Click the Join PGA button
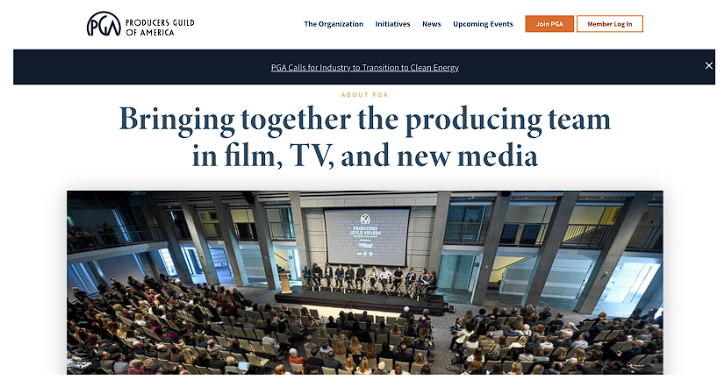Image resolution: width=722 pixels, height=391 pixels. [x=549, y=24]
